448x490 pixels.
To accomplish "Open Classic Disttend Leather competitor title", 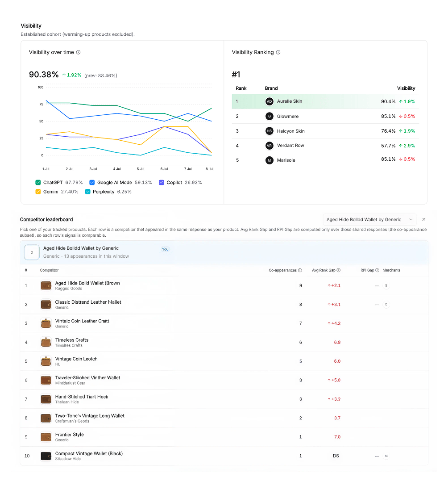I will point(88,302).
